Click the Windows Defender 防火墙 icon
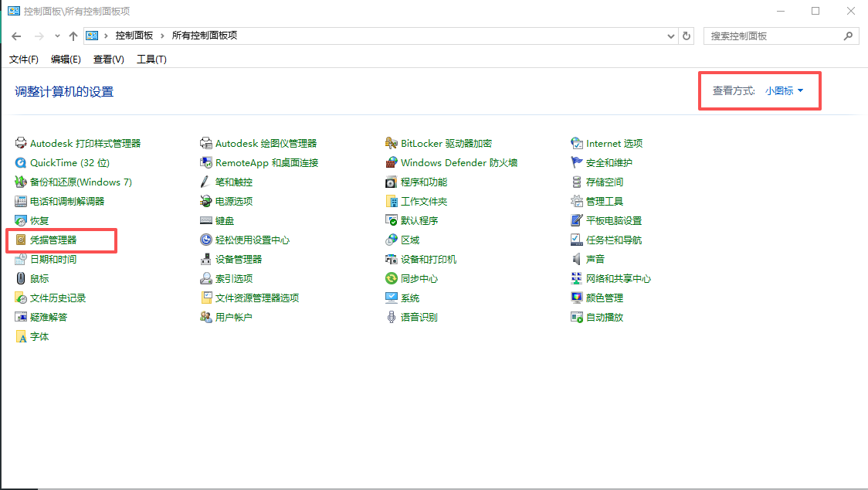 (x=392, y=162)
